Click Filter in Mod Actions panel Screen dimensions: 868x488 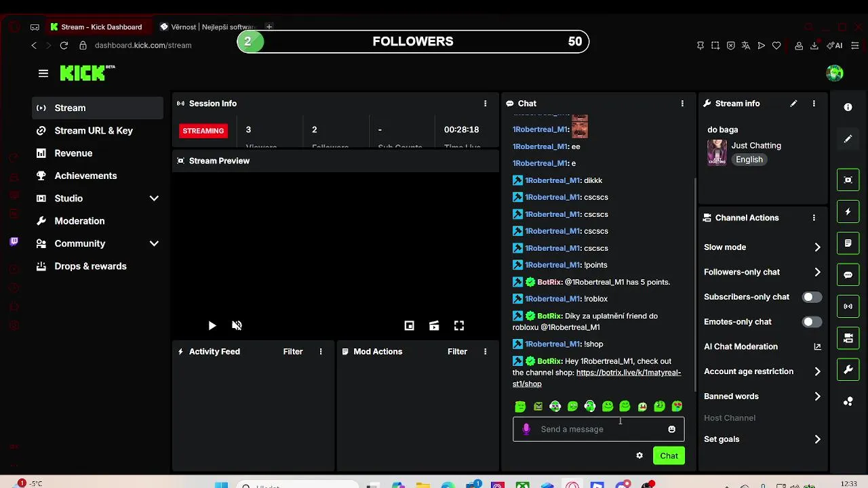tap(457, 352)
